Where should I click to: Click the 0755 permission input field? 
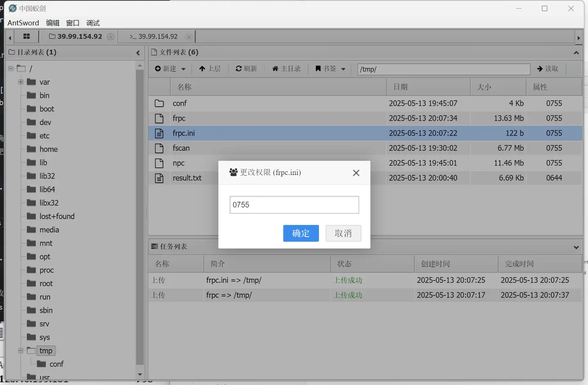[x=294, y=205]
